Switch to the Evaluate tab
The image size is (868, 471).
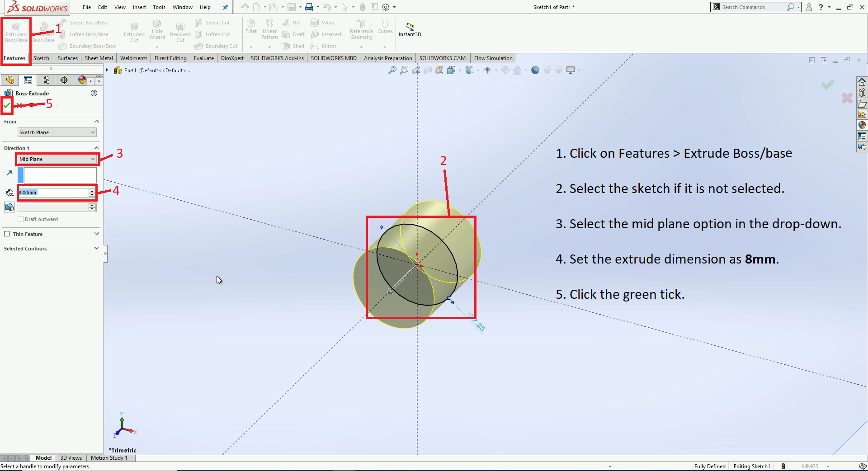204,58
